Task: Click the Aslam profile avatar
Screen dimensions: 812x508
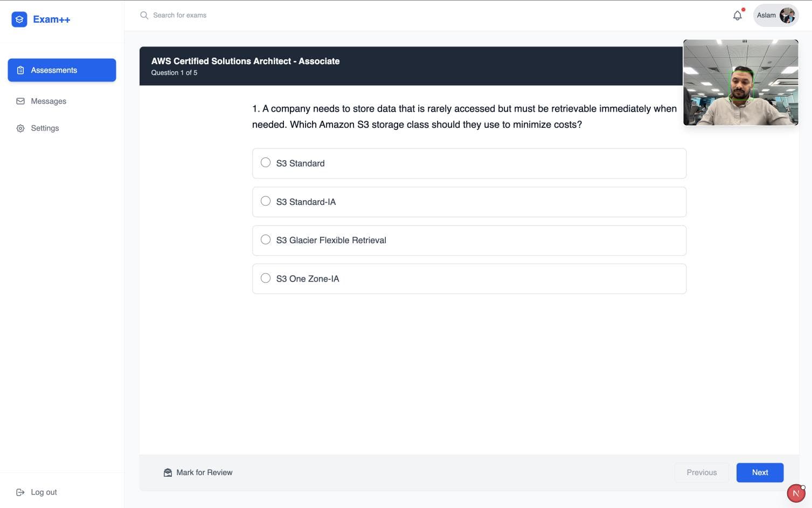Action: [787, 15]
